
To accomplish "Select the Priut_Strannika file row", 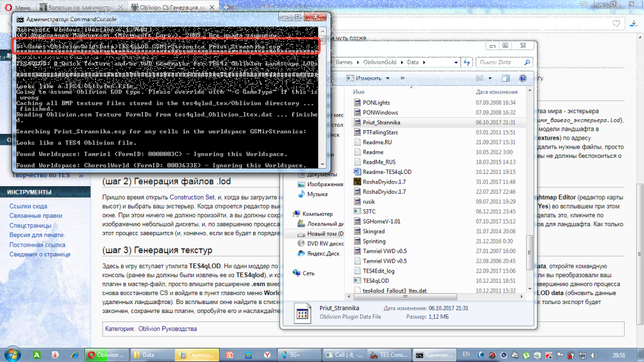I will click(438, 122).
